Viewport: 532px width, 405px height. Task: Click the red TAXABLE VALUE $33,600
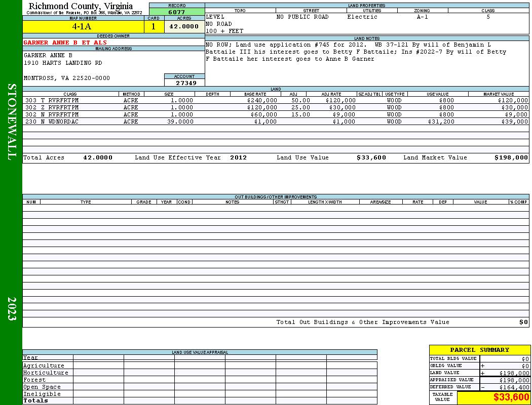(x=511, y=397)
